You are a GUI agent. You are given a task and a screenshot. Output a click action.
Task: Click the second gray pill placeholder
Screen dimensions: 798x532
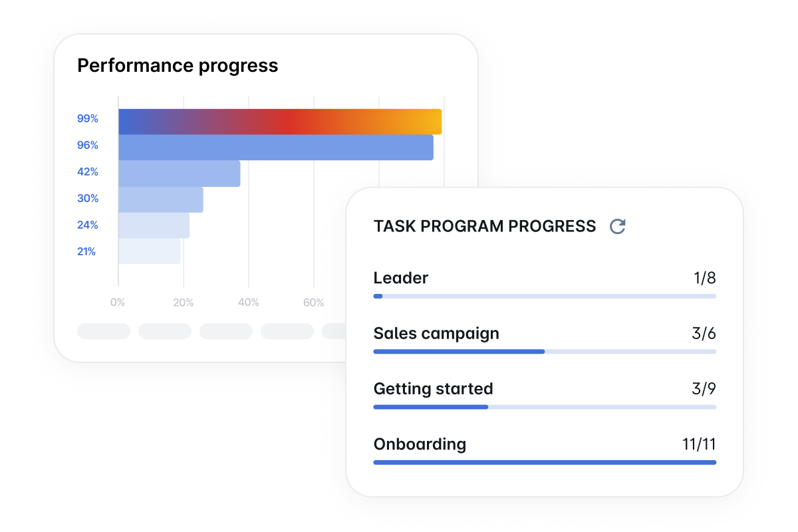[x=165, y=331]
